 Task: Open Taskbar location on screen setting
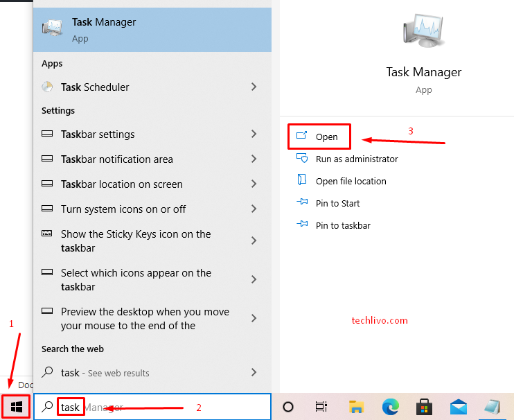152,184
